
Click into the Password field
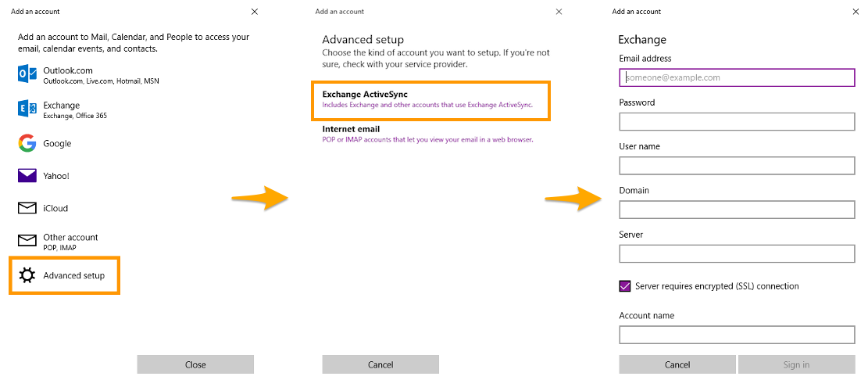point(737,122)
